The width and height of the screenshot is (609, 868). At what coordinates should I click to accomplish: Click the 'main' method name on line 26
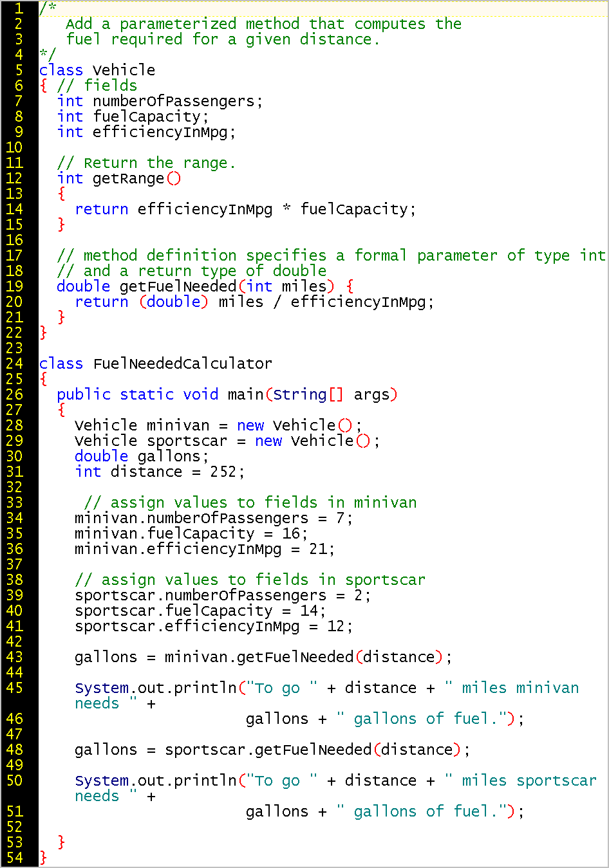(x=246, y=394)
